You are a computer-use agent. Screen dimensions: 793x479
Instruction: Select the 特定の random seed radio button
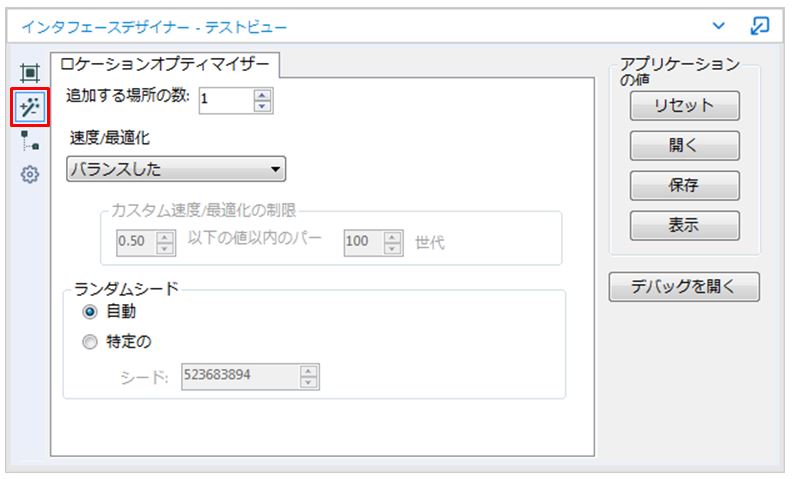tap(91, 342)
